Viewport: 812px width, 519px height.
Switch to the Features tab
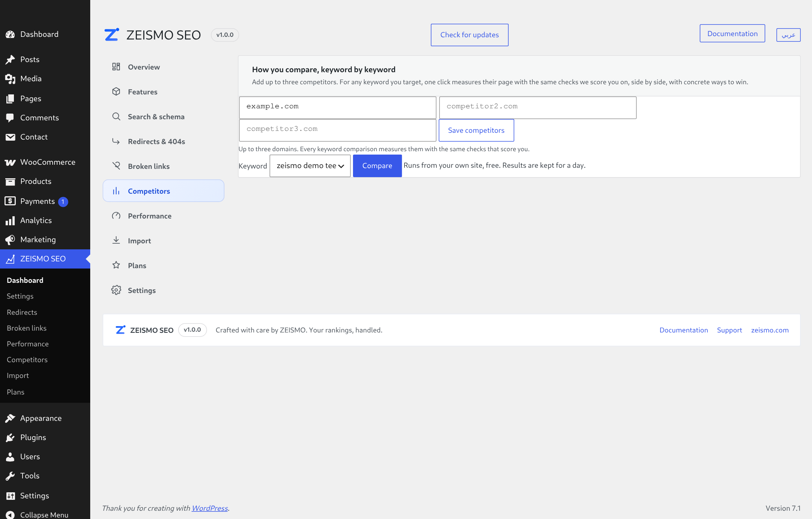(164, 92)
